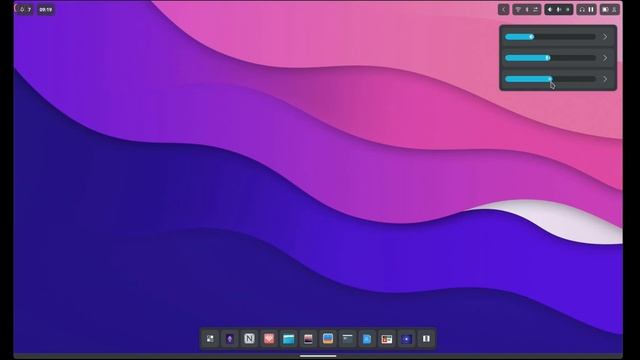
Task: Click the speaker volume icon in top bar
Action: [550, 9]
